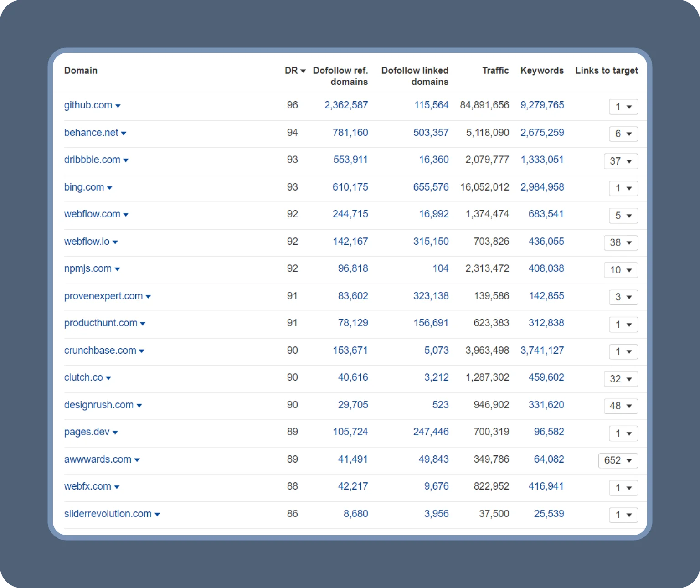Select sliderrevolution.com DR value 86
Screen dimensions: 700x588
pos(293,514)
